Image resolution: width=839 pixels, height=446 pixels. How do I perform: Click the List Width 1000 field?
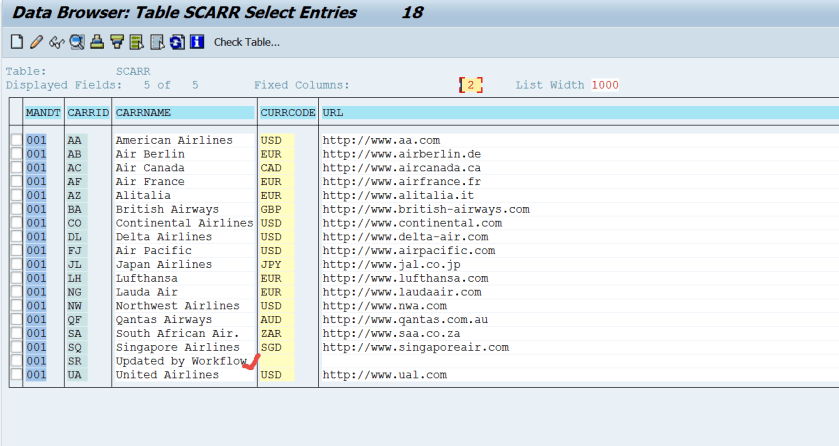tap(605, 85)
